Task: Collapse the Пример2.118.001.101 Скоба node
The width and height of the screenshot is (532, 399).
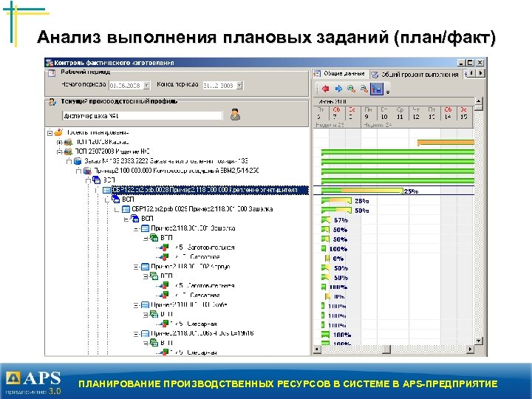Action: 136,305
